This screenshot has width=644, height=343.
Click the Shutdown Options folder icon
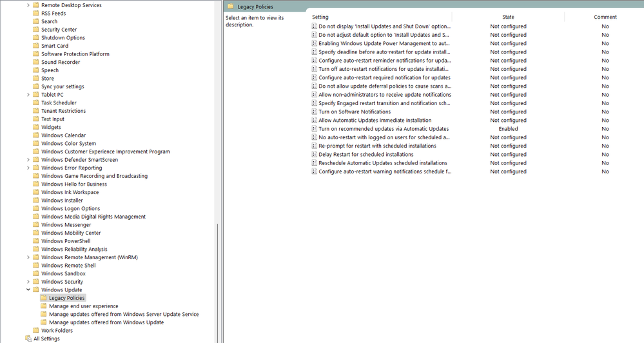pos(35,38)
